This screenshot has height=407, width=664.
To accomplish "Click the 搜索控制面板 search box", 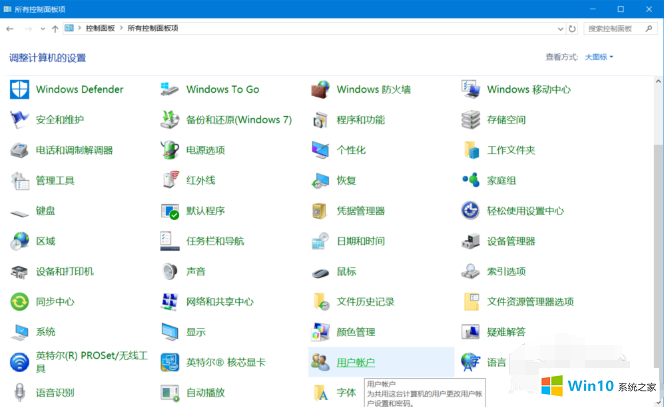I will tap(620, 28).
